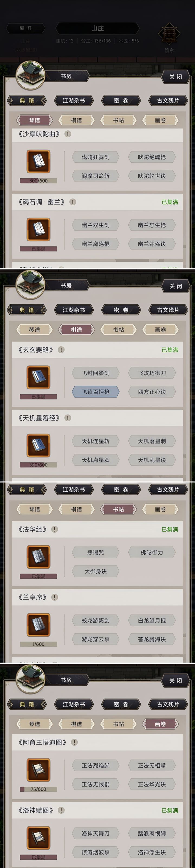Image resolution: width=195 pixels, height=868 pixels.
Task: Click the 300/600 progress bar
Action: point(38,181)
